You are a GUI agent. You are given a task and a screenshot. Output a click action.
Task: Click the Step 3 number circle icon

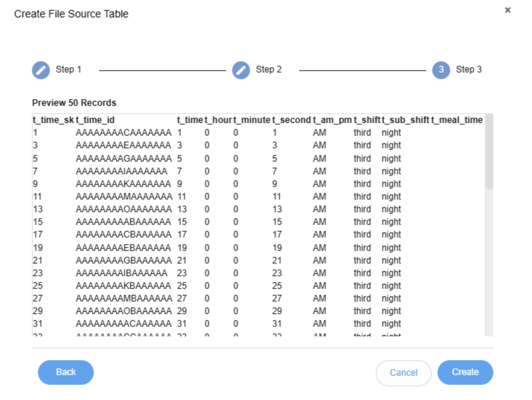[441, 70]
